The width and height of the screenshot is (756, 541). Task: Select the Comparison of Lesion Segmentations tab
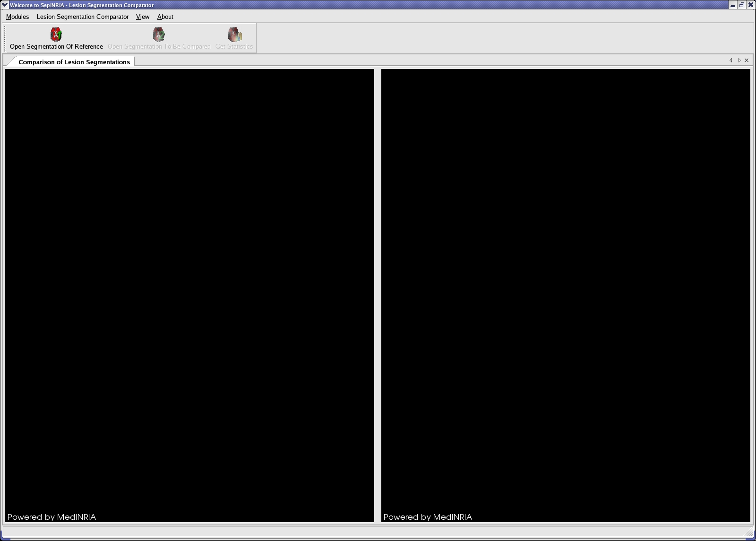click(74, 62)
